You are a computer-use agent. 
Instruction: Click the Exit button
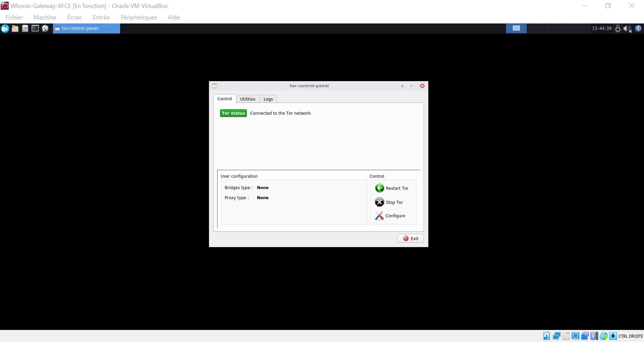coord(411,238)
